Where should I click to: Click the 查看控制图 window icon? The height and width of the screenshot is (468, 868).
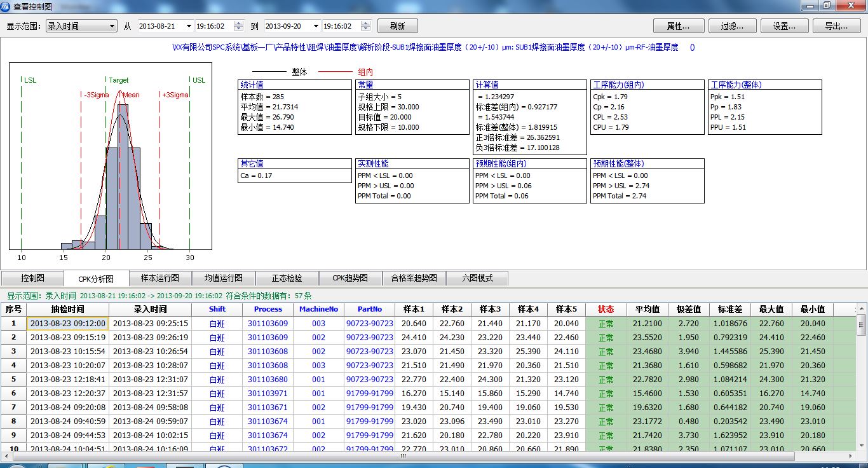[x=7, y=6]
